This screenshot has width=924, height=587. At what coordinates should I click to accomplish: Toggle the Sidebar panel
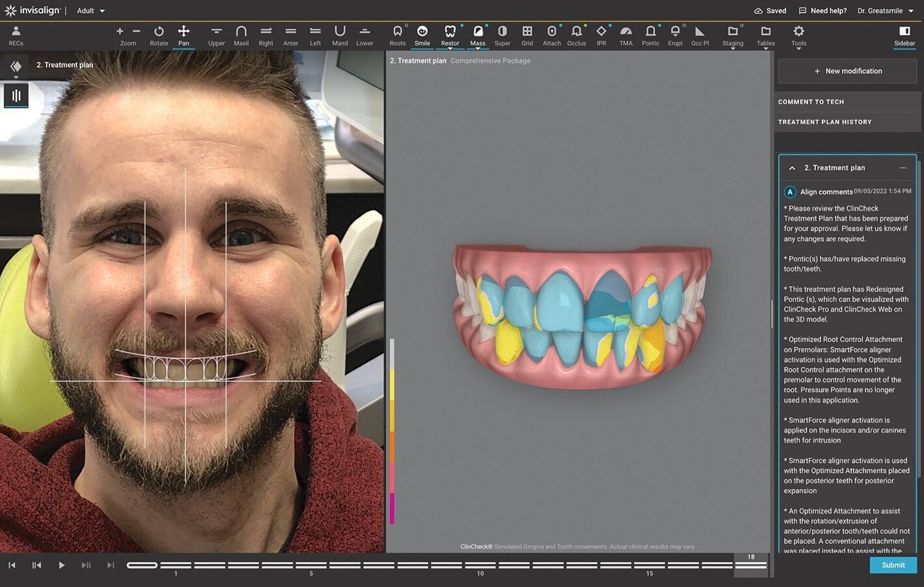point(904,34)
